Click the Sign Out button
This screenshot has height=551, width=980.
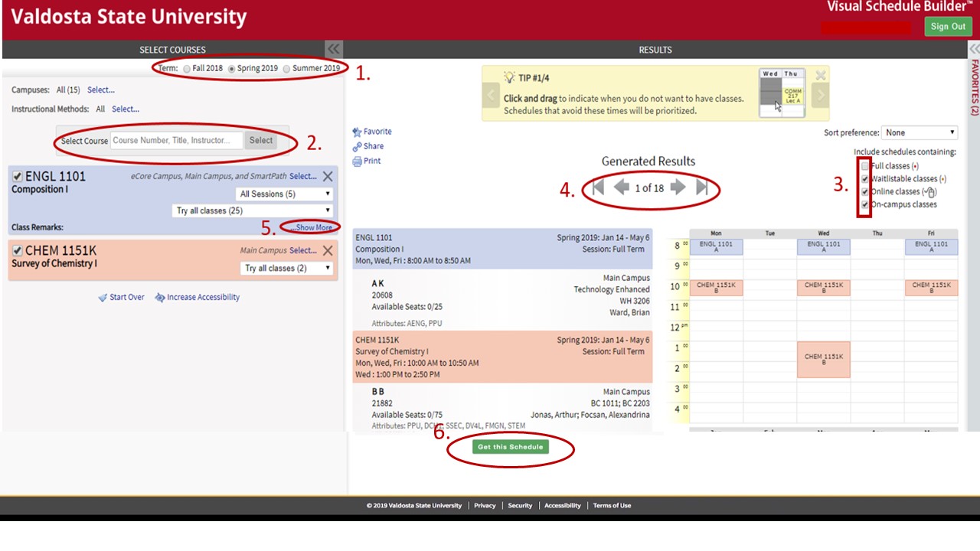[948, 27]
